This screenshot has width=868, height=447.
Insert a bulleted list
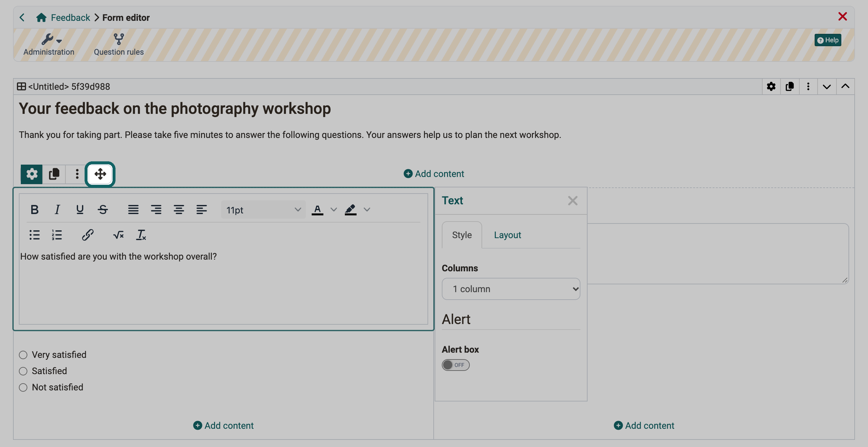(34, 235)
